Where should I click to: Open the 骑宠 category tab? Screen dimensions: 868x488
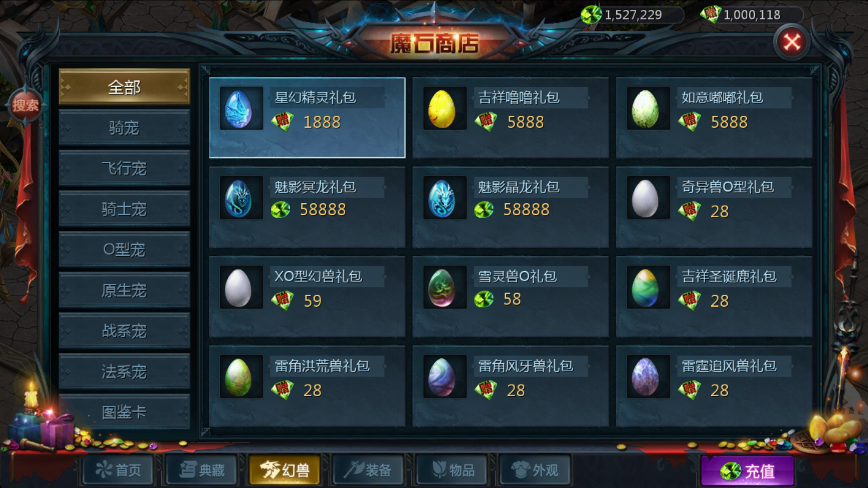click(x=124, y=128)
